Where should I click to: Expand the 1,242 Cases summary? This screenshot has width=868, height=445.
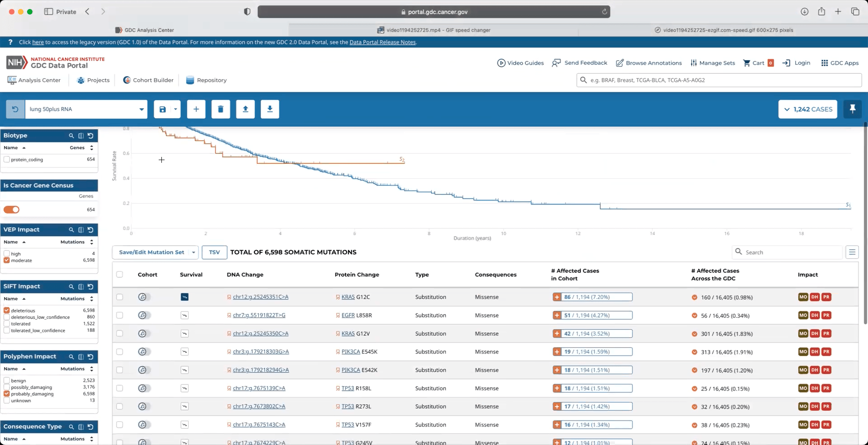point(807,109)
